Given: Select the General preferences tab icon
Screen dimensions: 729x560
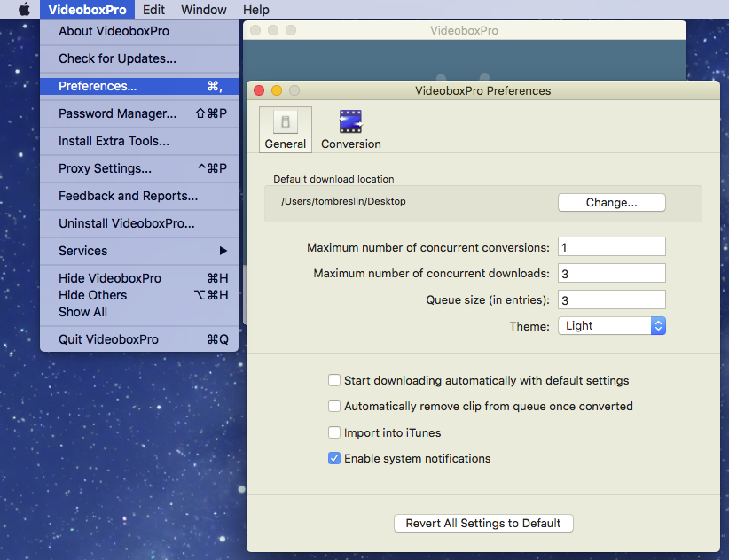Looking at the screenshot, I should tap(285, 129).
